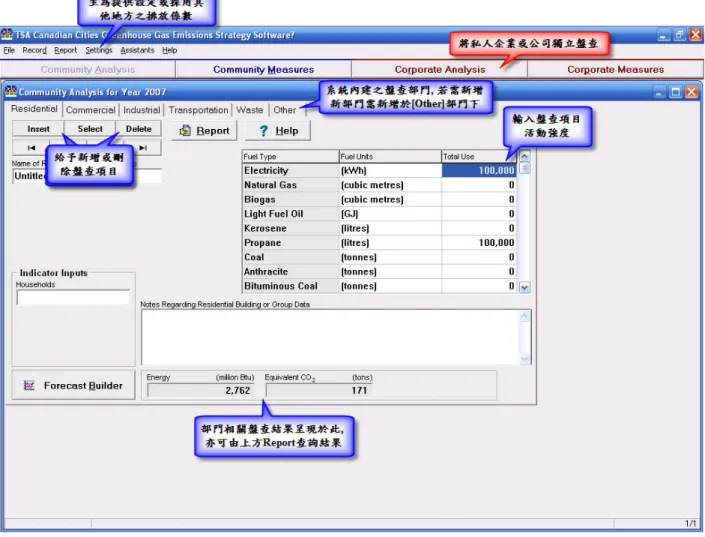Click the Community Analysis window icon
705x537 pixels.
(x=11, y=92)
